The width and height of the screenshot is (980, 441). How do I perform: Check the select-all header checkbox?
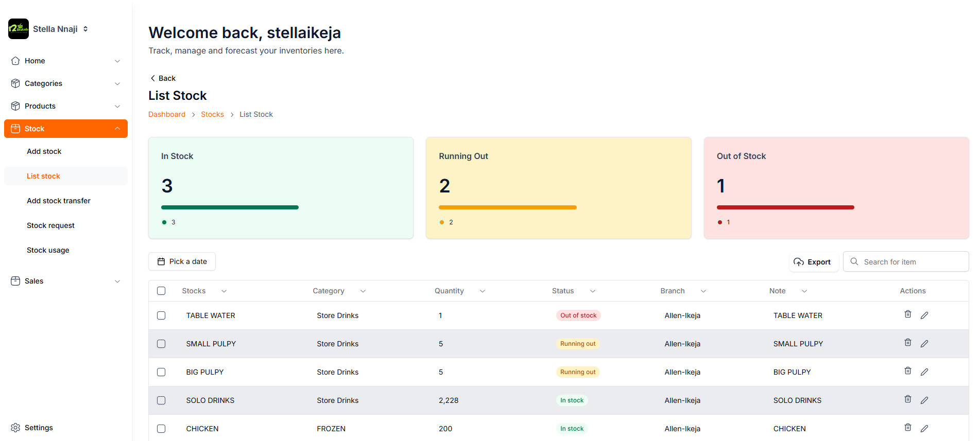pyautogui.click(x=161, y=291)
